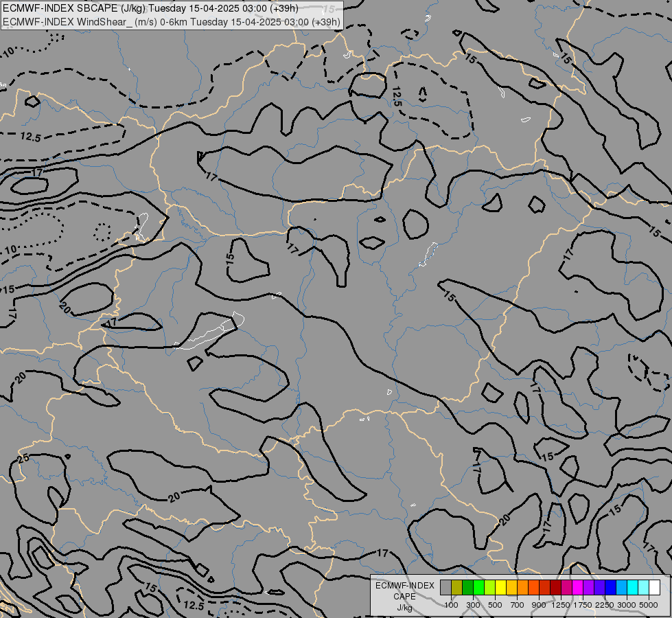Image resolution: width=672 pixels, height=618 pixels.
Task: Click the gray swatch in the CAPE legend
Action: 445,588
